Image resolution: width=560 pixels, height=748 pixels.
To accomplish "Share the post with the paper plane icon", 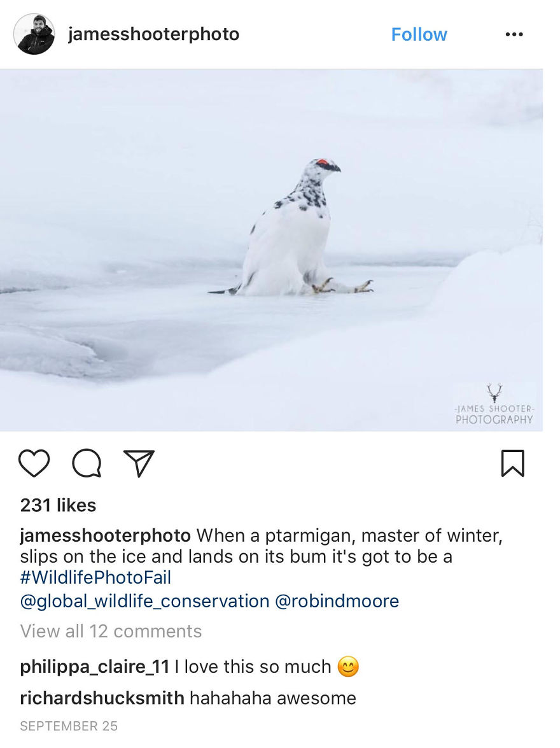I will coord(139,463).
